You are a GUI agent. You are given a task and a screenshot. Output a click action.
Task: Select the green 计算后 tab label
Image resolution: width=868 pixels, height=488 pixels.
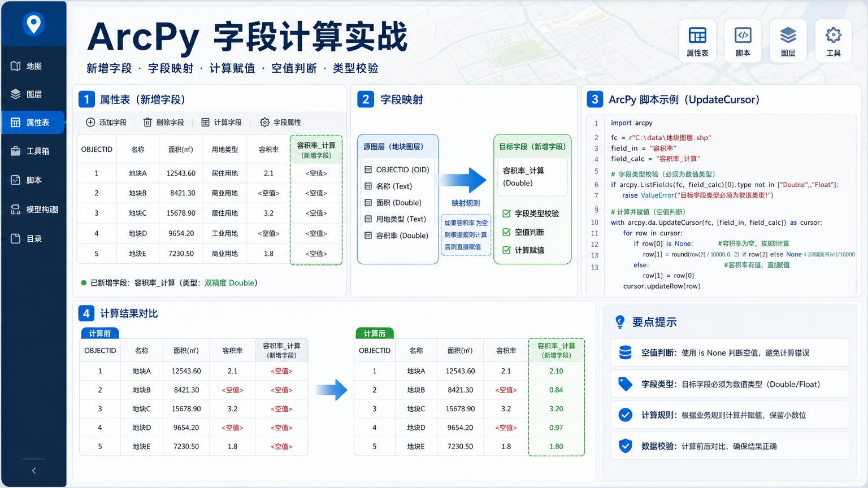375,333
